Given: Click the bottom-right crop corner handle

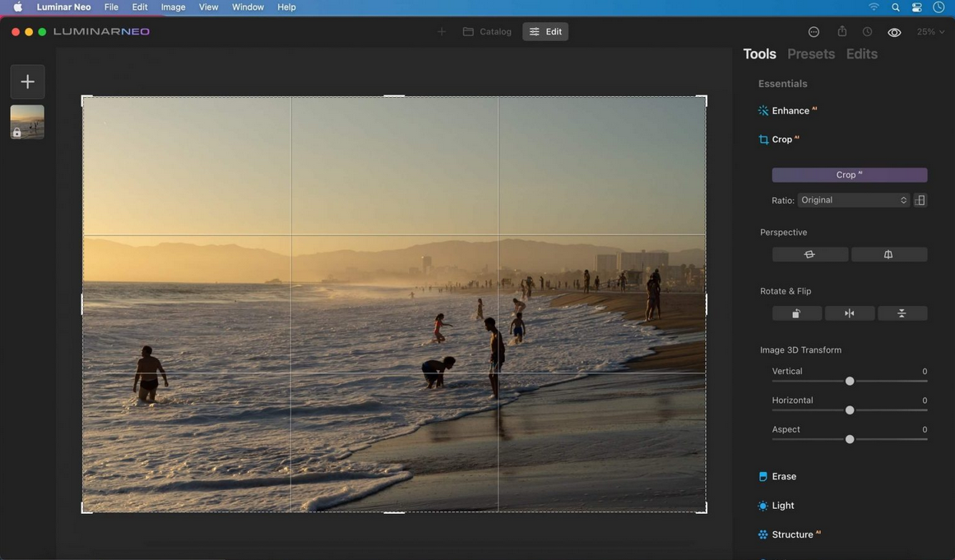Looking at the screenshot, I should coord(702,509).
